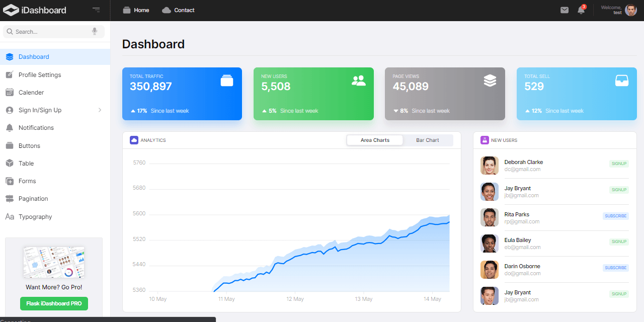This screenshot has height=322, width=644.
Task: Click the Flask iDashboard PRO button
Action: [54, 303]
